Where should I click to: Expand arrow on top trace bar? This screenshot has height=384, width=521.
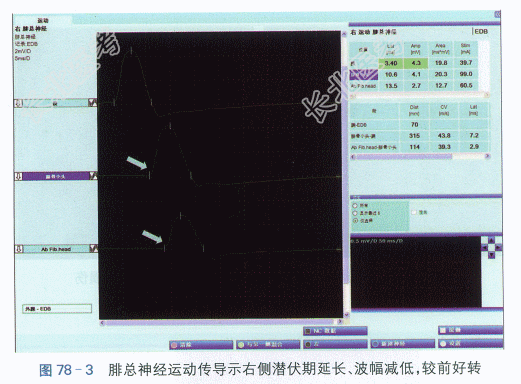(93, 103)
